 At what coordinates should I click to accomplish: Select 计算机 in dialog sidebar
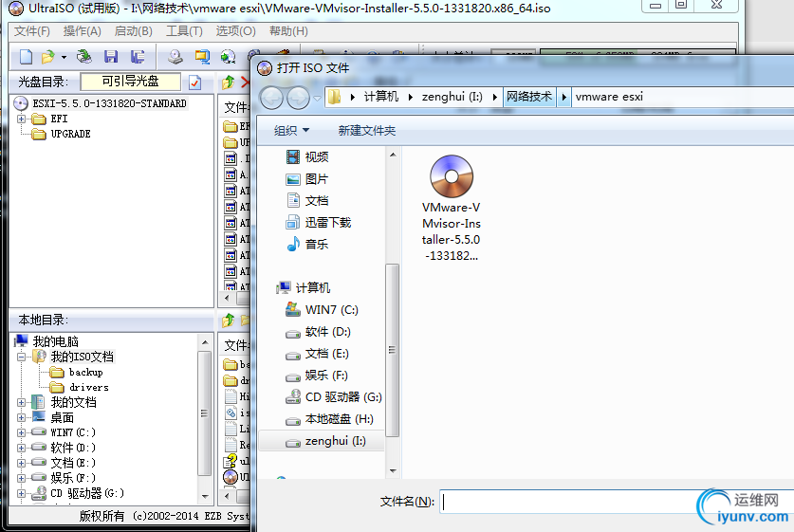304,288
